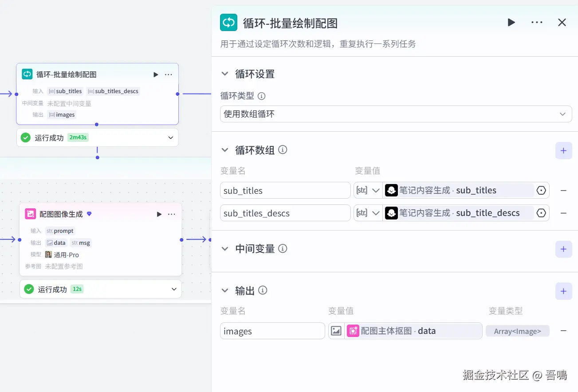
Task: Close the 循环-批量绘制配图 settings panel
Action: click(x=562, y=22)
